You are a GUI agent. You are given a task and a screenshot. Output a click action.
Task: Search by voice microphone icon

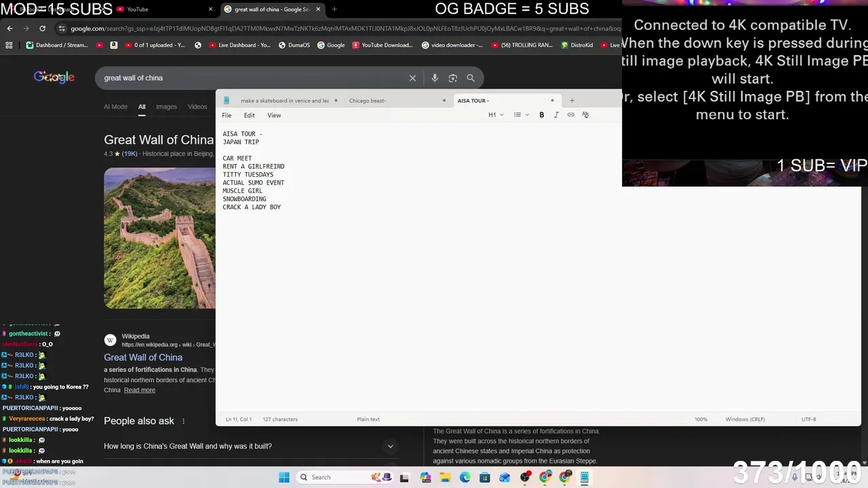tap(435, 78)
